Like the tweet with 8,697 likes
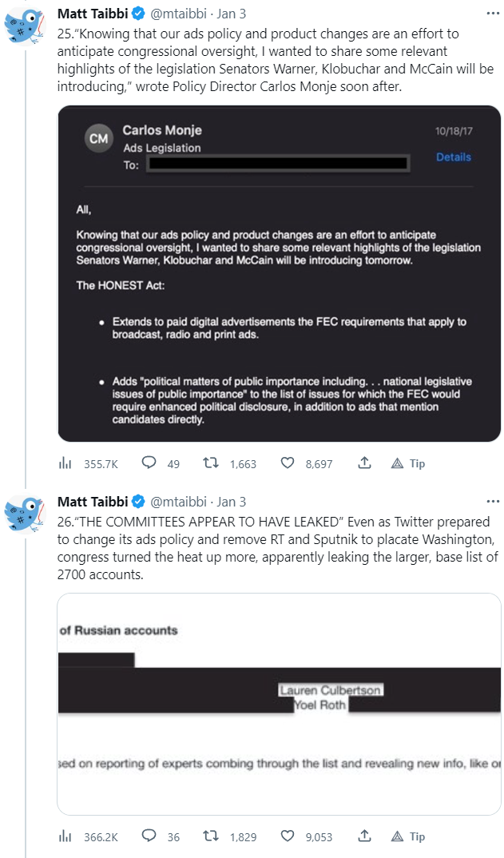 (x=288, y=463)
